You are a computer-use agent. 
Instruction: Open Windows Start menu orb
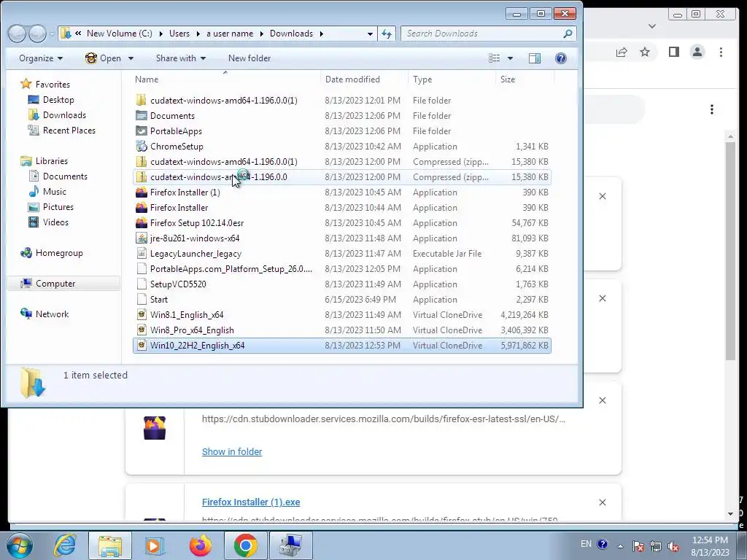[19, 545]
